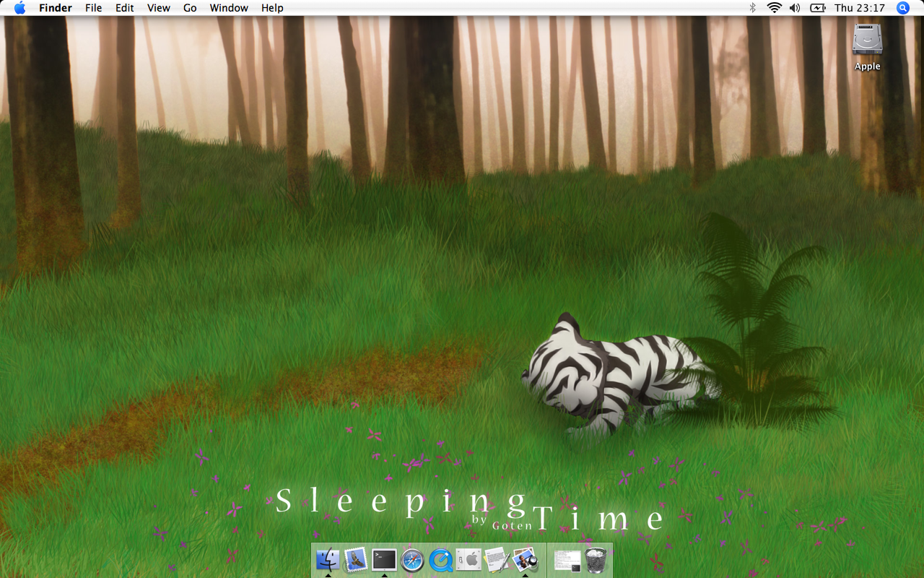Click the minimized Terminal window in Dock
This screenshot has height=578, width=924.
coord(567,560)
